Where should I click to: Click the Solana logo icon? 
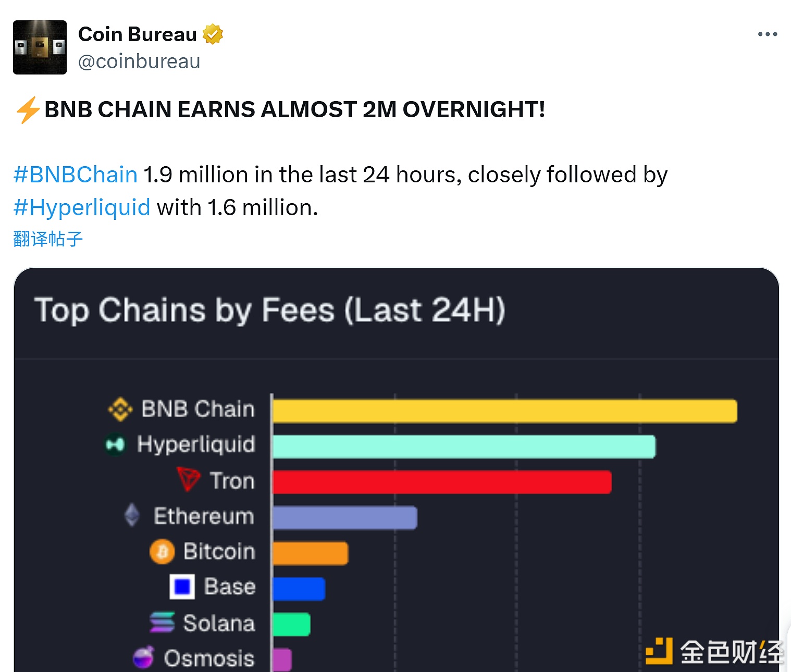coord(162,622)
